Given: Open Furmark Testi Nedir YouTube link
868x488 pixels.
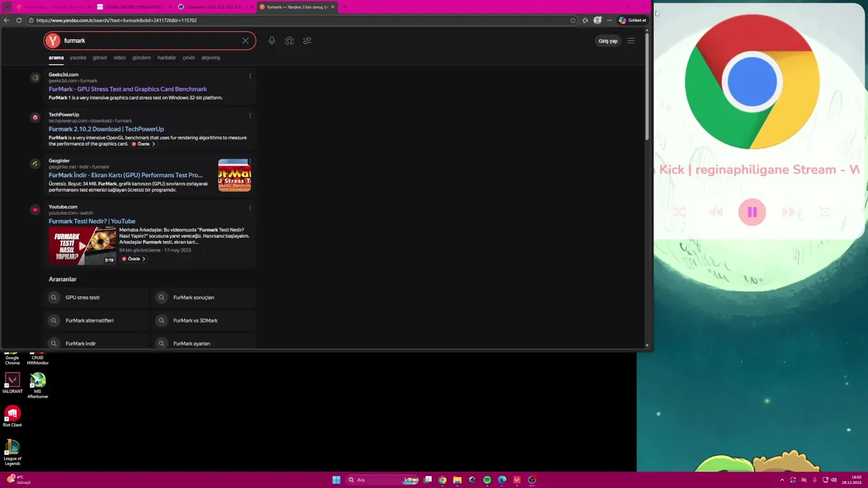Looking at the screenshot, I should [92, 221].
